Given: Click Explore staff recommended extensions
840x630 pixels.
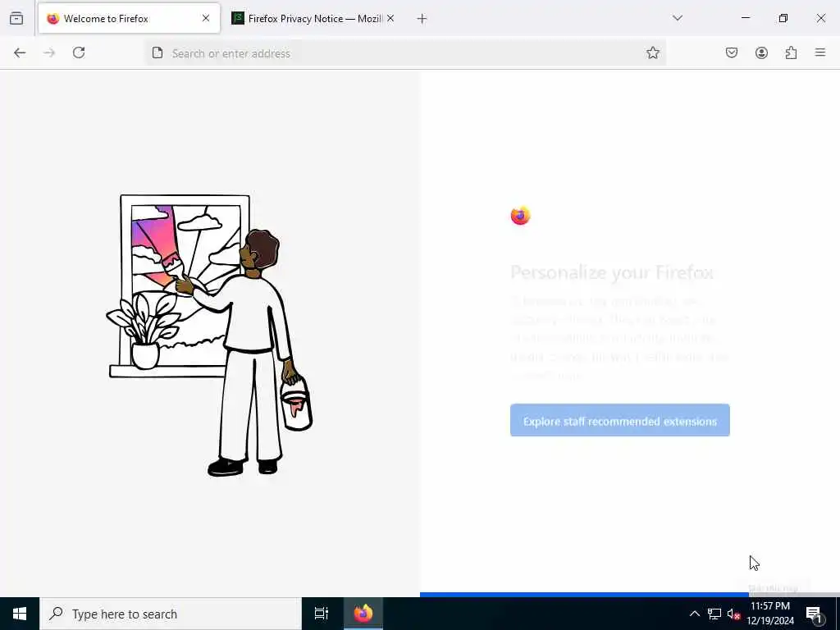Looking at the screenshot, I should 620,421.
